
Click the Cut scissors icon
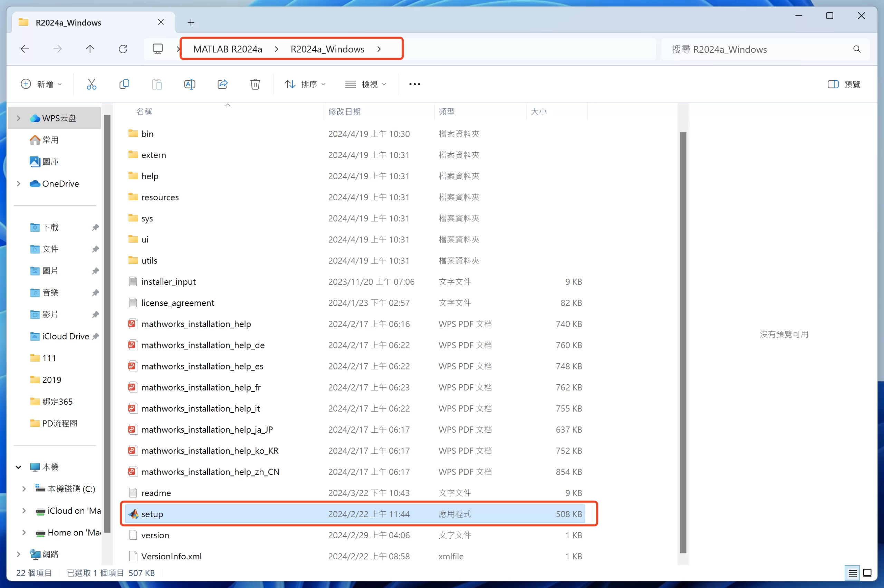click(92, 84)
